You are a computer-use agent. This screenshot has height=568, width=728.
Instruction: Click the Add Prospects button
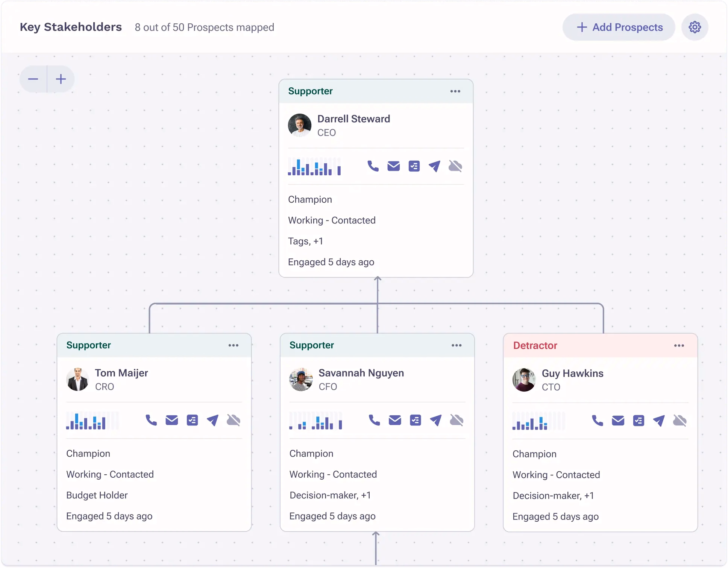[619, 27]
